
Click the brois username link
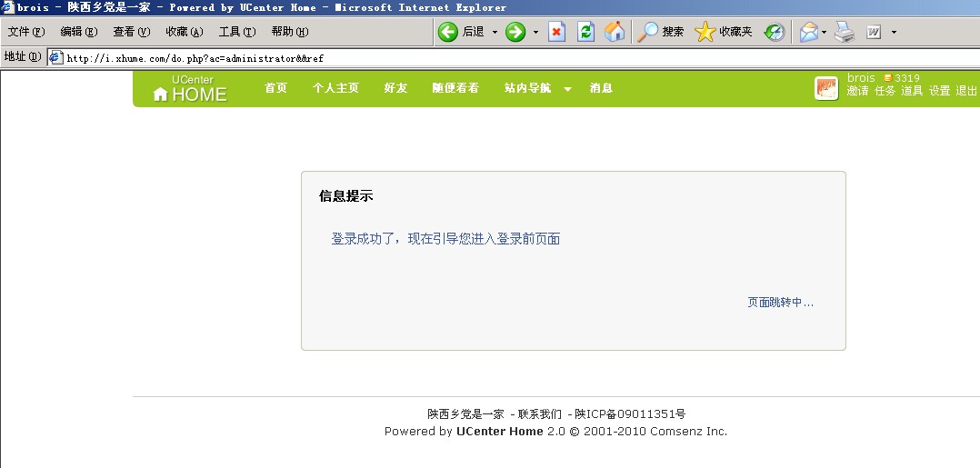click(x=861, y=78)
